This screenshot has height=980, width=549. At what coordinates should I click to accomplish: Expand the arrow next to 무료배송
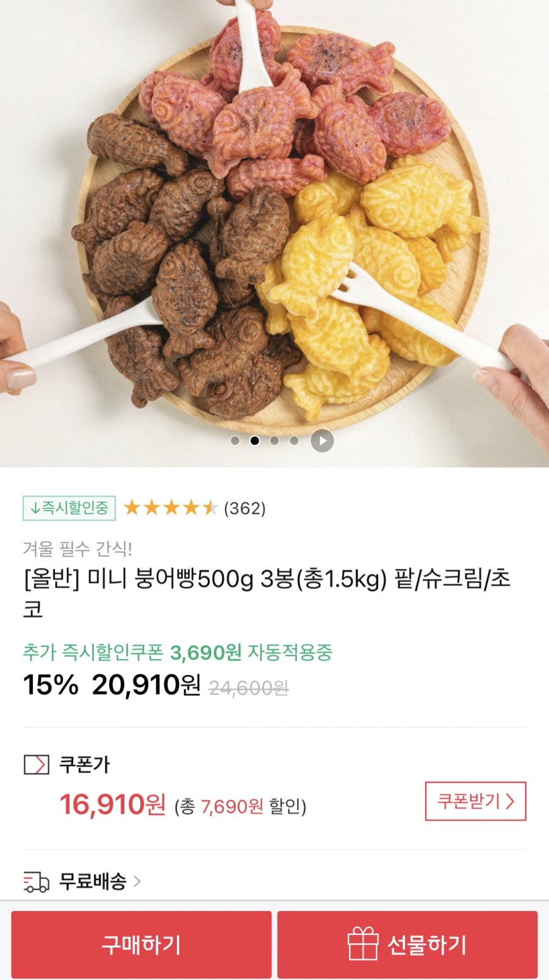click(137, 881)
